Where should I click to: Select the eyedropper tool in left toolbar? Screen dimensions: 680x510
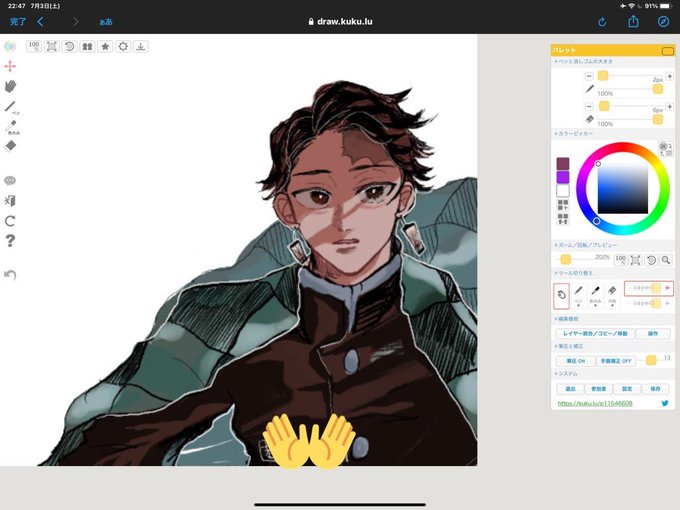(11, 127)
